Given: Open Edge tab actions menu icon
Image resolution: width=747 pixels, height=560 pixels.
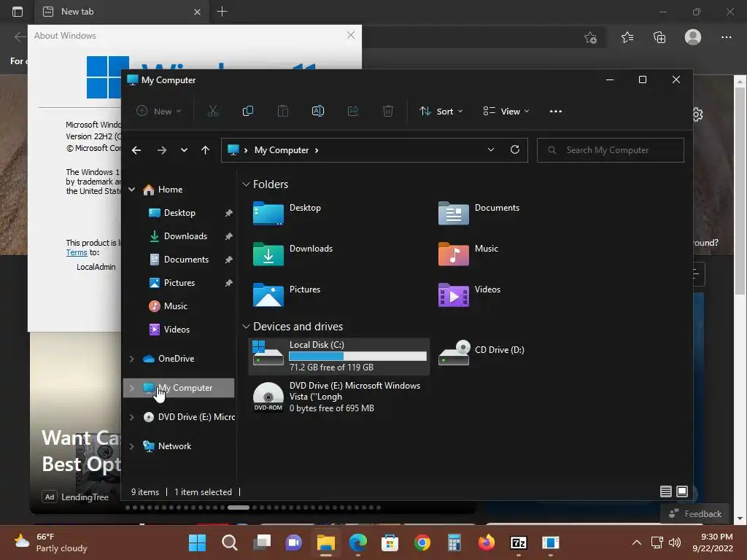Looking at the screenshot, I should click(x=18, y=12).
